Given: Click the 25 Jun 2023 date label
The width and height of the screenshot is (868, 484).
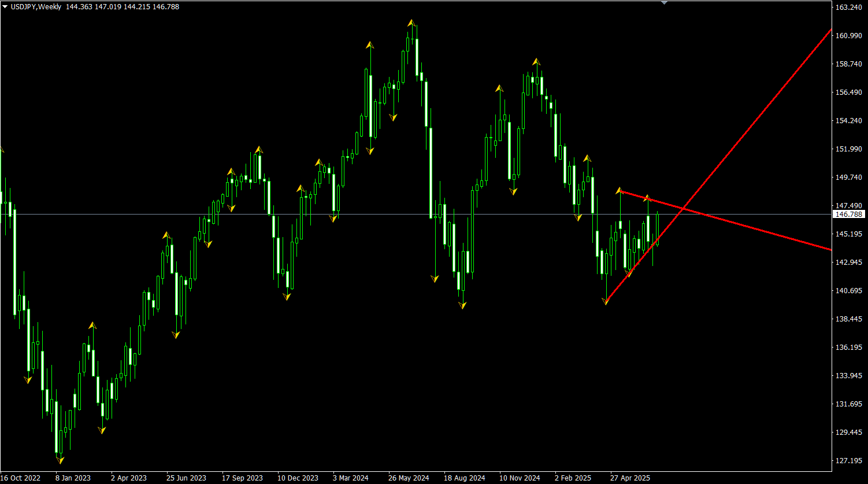Looking at the screenshot, I should [186, 478].
